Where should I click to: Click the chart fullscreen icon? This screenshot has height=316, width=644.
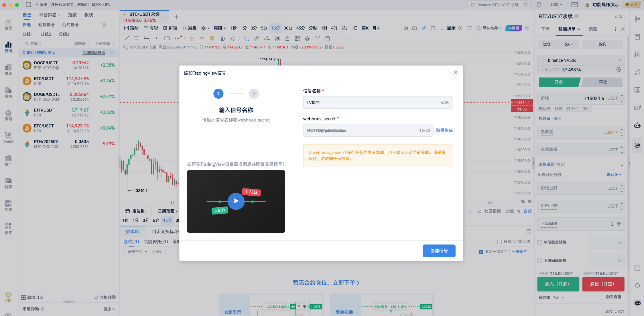pyautogui.click(x=469, y=28)
